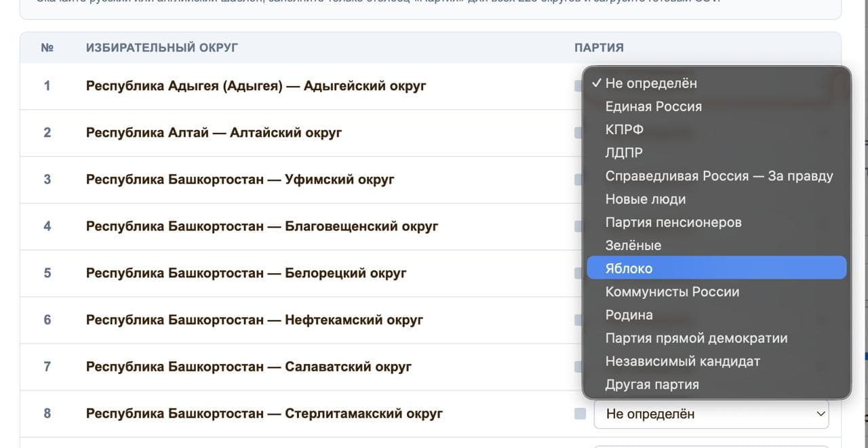The image size is (868, 448).
Task: Click row number 8 for Стерлитамакский округ
Action: (47, 413)
